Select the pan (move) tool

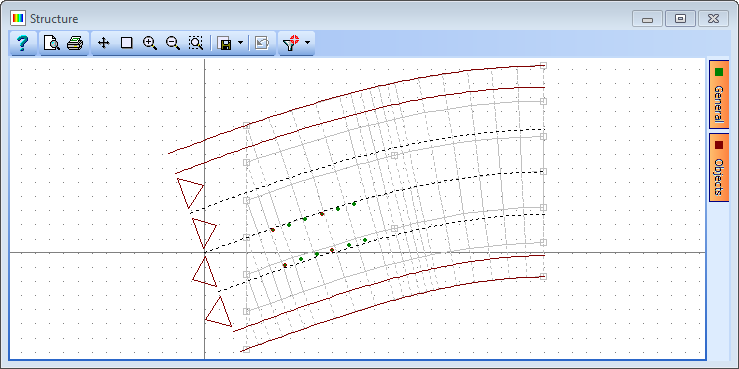pos(103,43)
